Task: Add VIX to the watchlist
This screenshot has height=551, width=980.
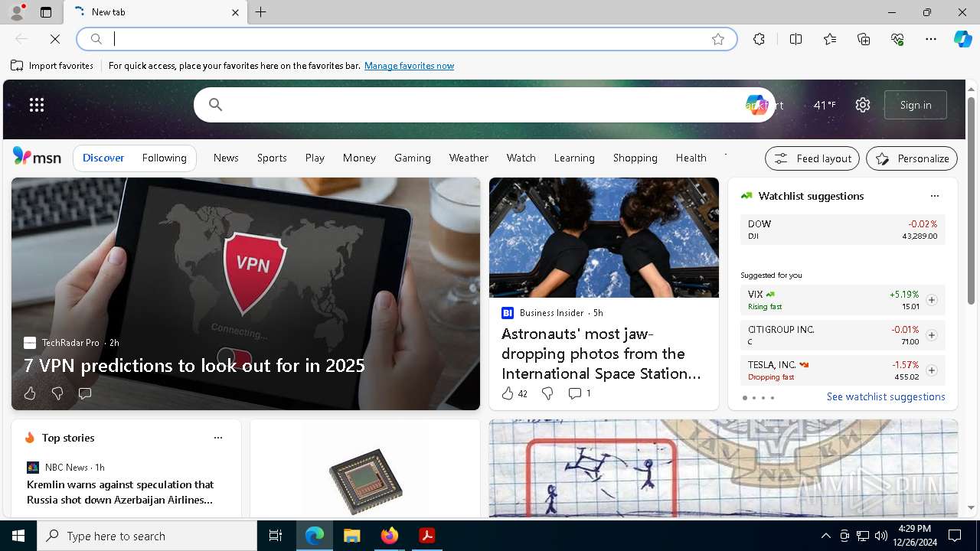Action: tap(932, 300)
